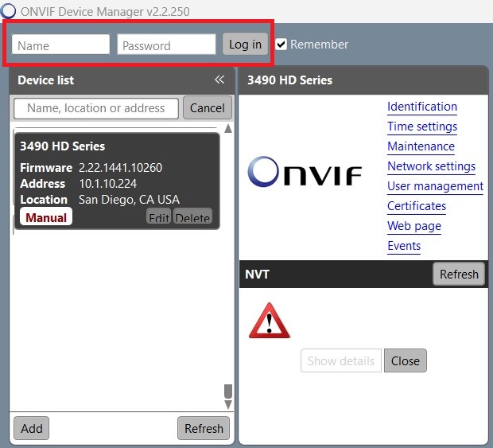This screenshot has height=448, width=493.
Task: Click the device list scroll down arrow
Action: point(228,404)
